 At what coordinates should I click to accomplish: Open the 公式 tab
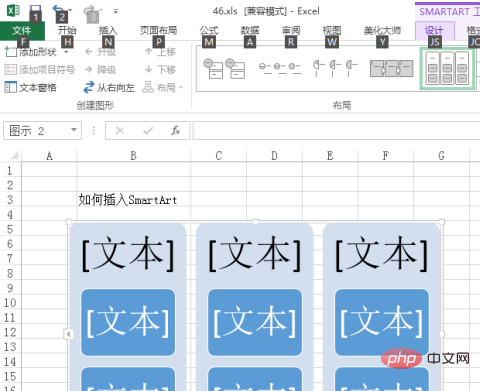tap(209, 31)
